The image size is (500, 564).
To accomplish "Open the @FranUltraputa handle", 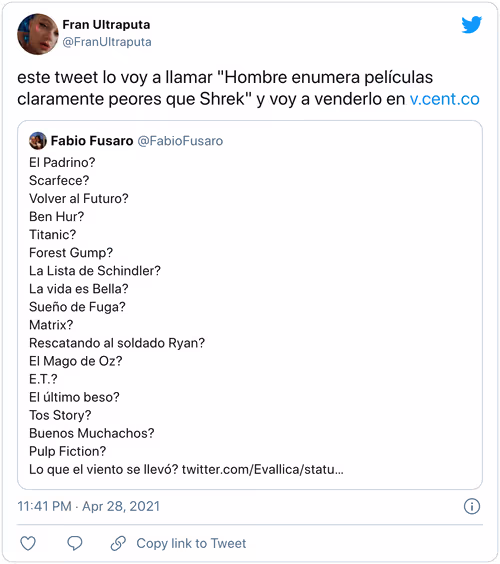I will pyautogui.click(x=107, y=42).
